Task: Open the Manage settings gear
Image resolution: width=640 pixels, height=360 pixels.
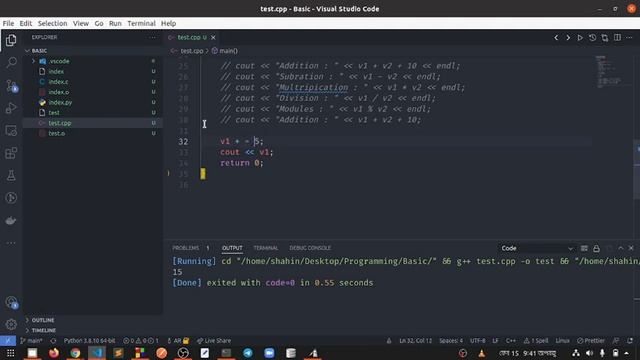Action: 11,324
